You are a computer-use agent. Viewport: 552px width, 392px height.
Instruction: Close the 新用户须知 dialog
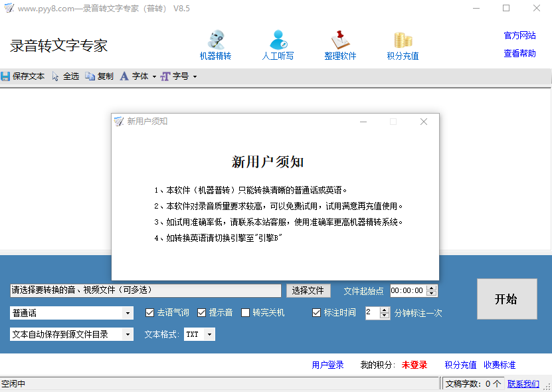point(424,122)
